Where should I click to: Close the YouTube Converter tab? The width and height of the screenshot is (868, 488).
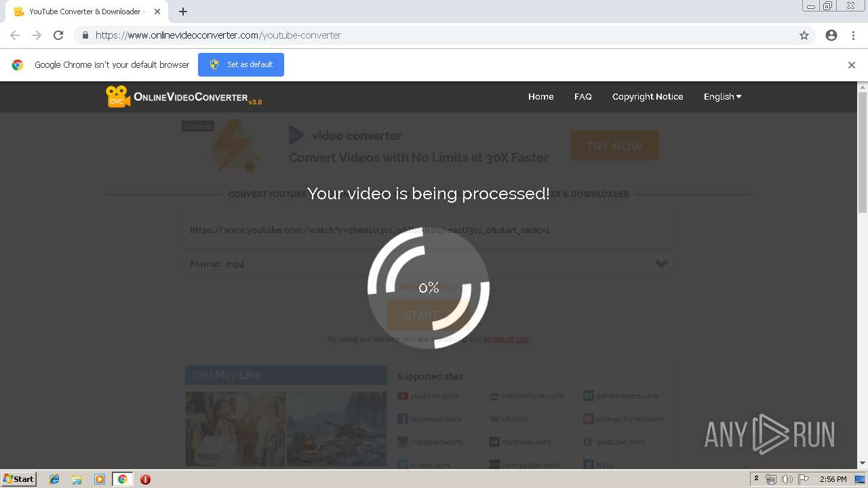[x=157, y=12]
